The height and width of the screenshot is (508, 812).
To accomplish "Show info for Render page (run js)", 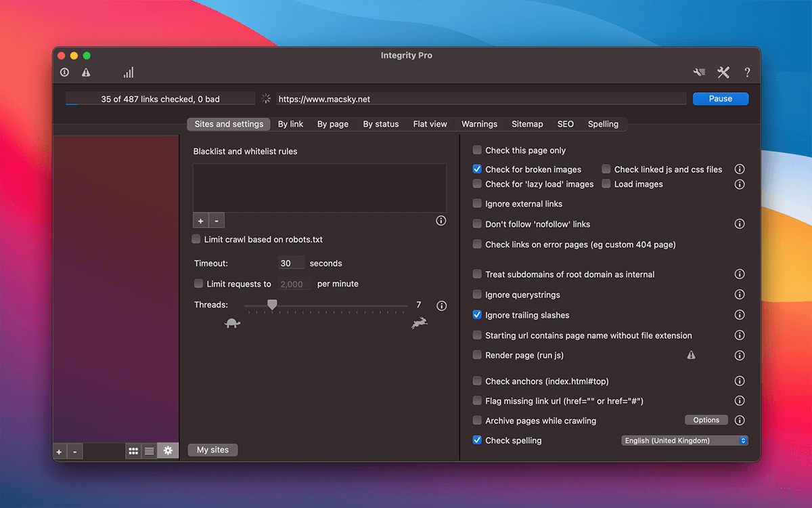I will pos(740,356).
